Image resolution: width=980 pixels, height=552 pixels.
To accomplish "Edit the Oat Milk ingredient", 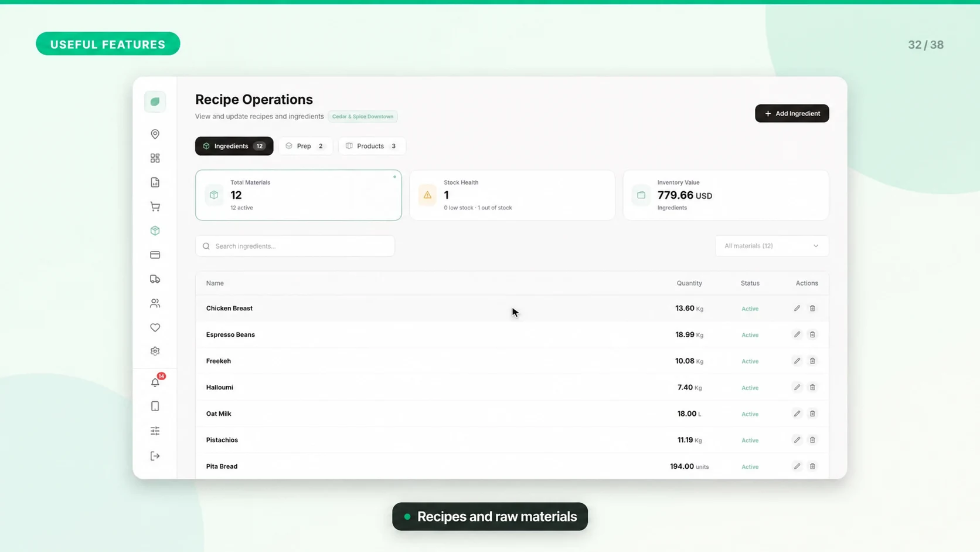I will pyautogui.click(x=797, y=414).
